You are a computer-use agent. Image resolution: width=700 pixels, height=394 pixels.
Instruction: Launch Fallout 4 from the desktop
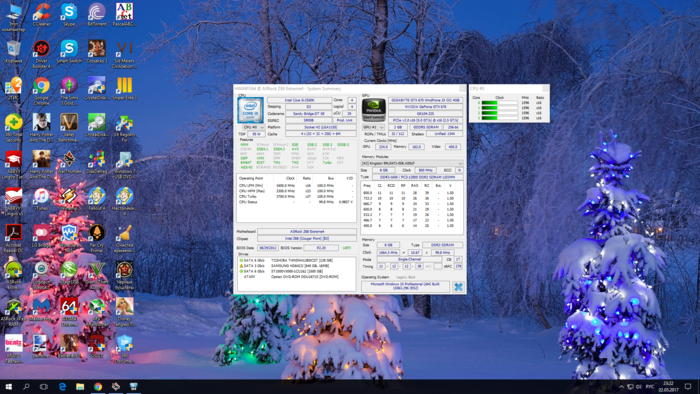[97, 199]
